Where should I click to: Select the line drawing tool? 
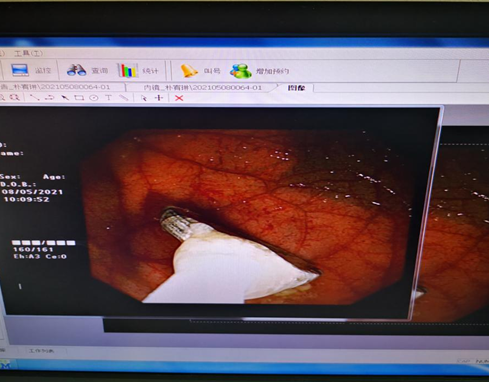point(34,98)
